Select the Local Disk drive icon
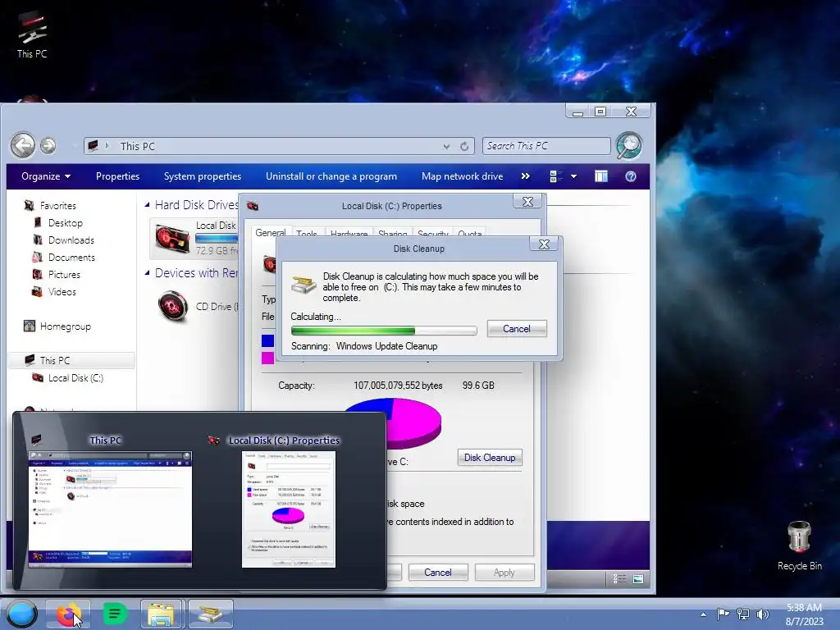The height and width of the screenshot is (630, 840). 172,238
